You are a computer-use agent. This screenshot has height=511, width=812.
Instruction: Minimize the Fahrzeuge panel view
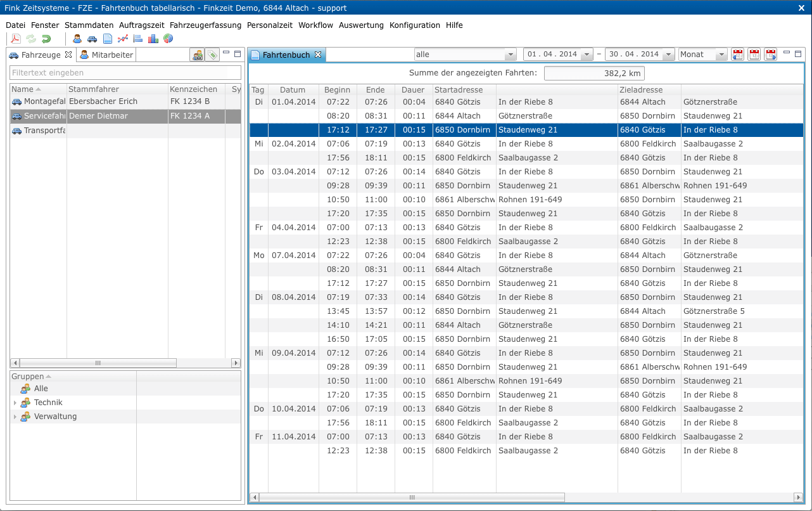[226, 53]
